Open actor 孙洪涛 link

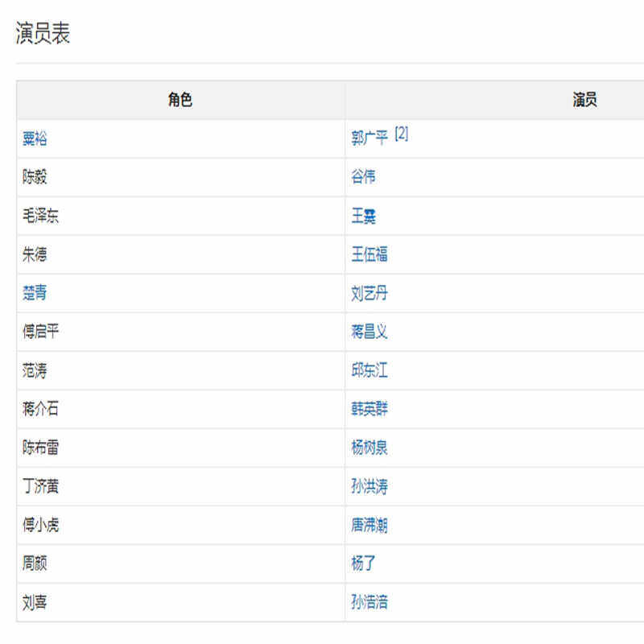click(x=369, y=486)
